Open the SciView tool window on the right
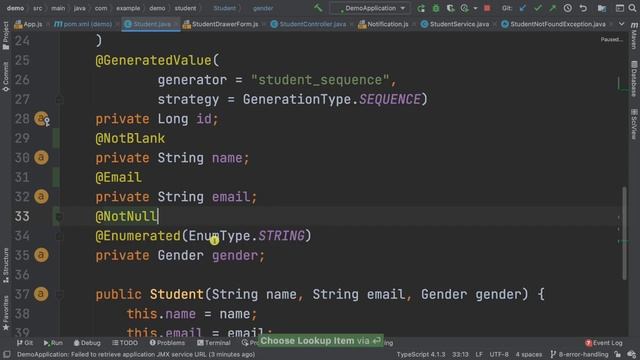 [634, 124]
